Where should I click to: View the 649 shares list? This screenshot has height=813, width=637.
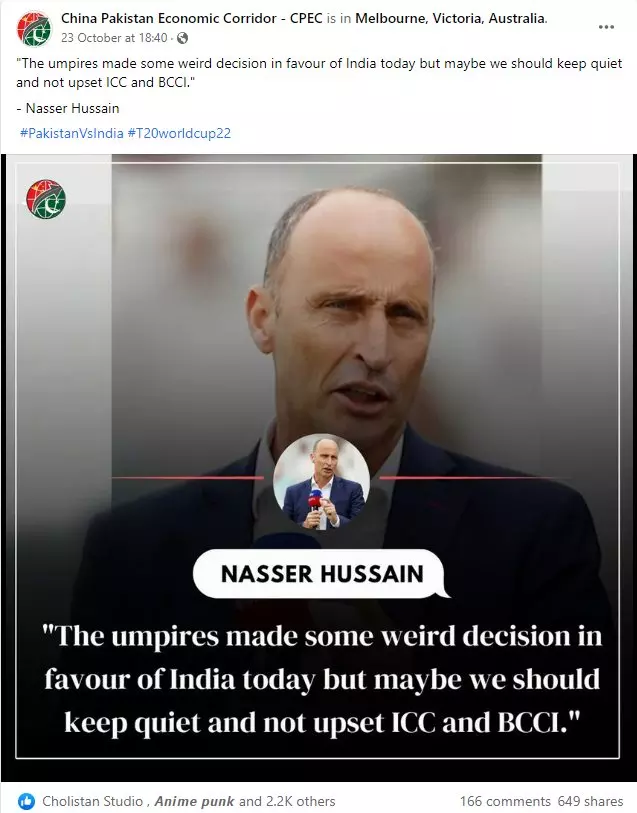click(x=590, y=801)
